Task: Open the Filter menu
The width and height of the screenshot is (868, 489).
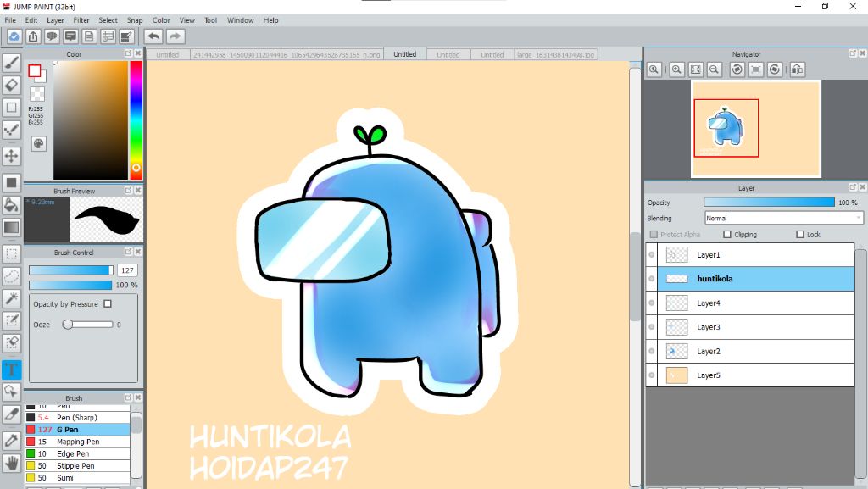Action: (81, 19)
